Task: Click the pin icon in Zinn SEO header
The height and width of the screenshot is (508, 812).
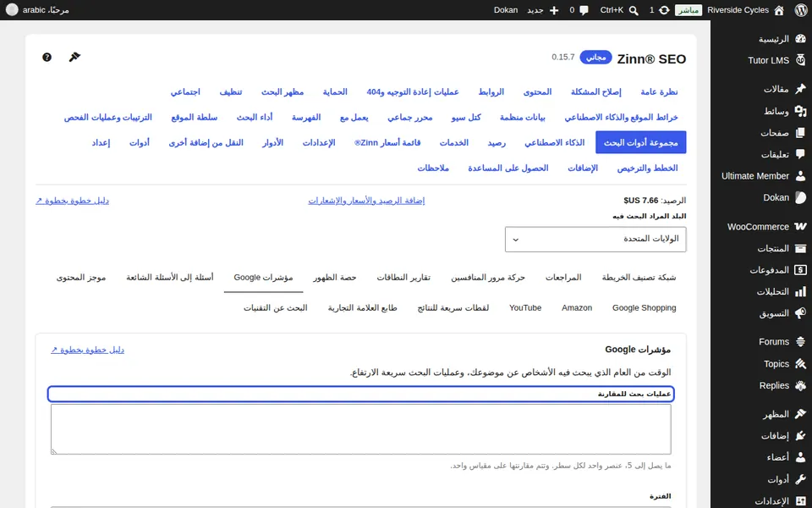Action: click(x=74, y=57)
